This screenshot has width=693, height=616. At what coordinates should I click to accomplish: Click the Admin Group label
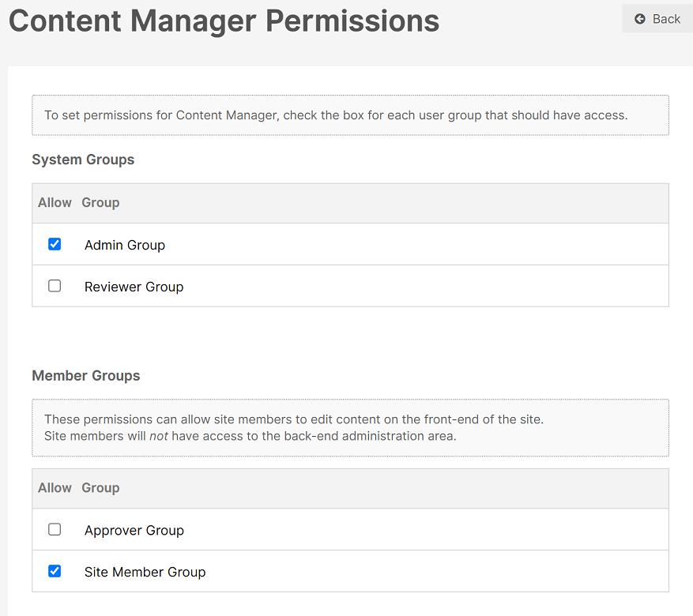(x=125, y=245)
